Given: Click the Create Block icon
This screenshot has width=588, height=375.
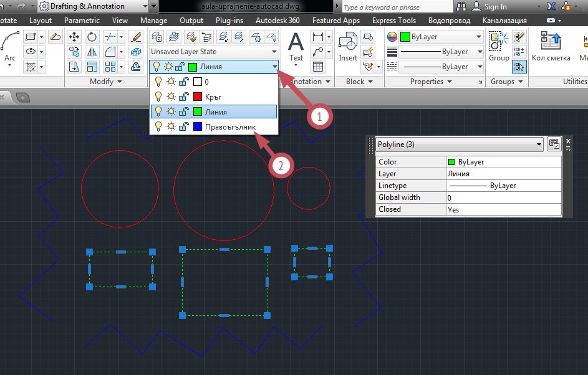Looking at the screenshot, I should [x=369, y=37].
